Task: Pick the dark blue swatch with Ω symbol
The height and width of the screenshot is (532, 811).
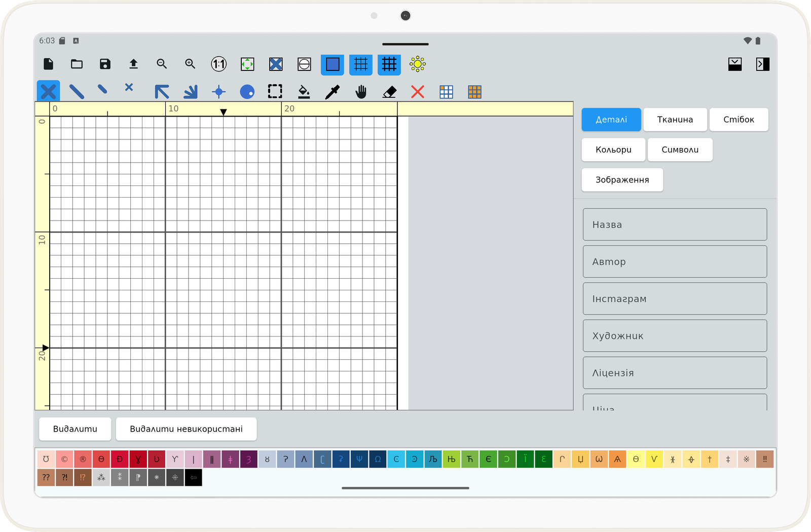Action: pyautogui.click(x=378, y=459)
